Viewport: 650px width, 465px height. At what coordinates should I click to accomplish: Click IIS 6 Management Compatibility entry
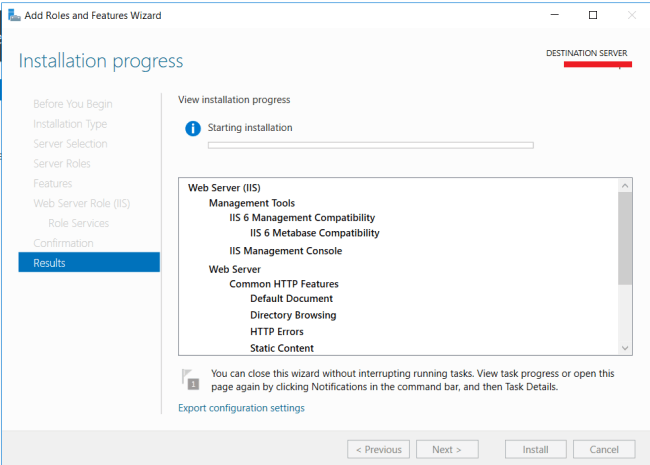pyautogui.click(x=302, y=218)
